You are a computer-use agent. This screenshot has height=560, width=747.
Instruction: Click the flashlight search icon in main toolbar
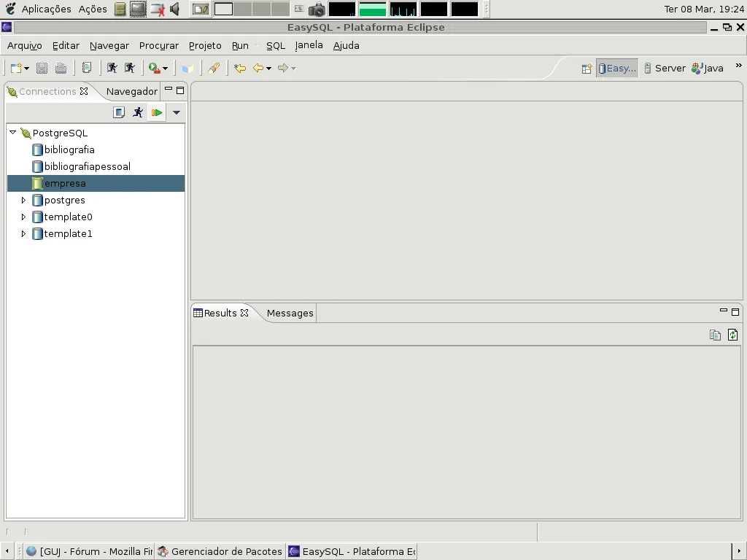pyautogui.click(x=213, y=69)
